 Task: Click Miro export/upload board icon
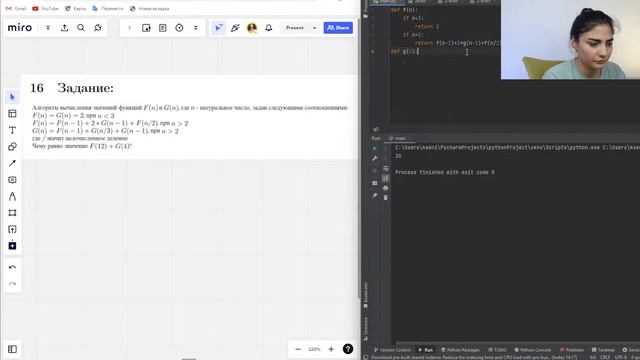[64, 28]
